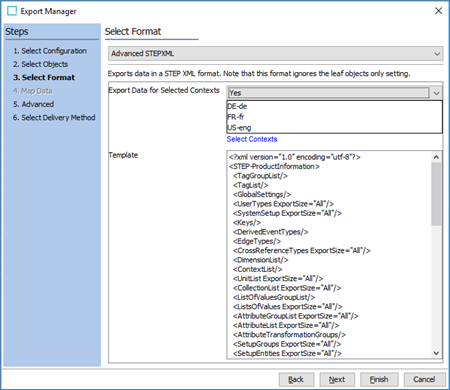Select the US-eng context entry
The height and width of the screenshot is (390, 450).
(x=239, y=128)
